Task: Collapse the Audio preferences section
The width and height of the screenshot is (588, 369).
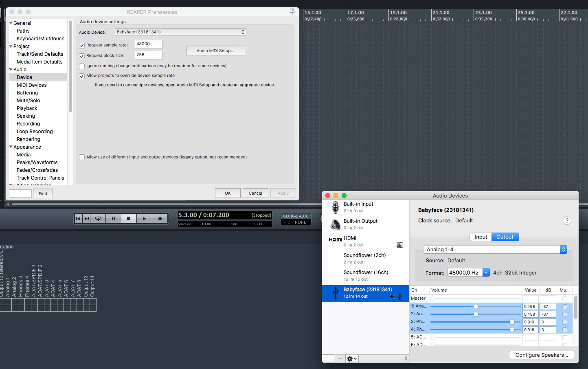Action: pos(11,70)
